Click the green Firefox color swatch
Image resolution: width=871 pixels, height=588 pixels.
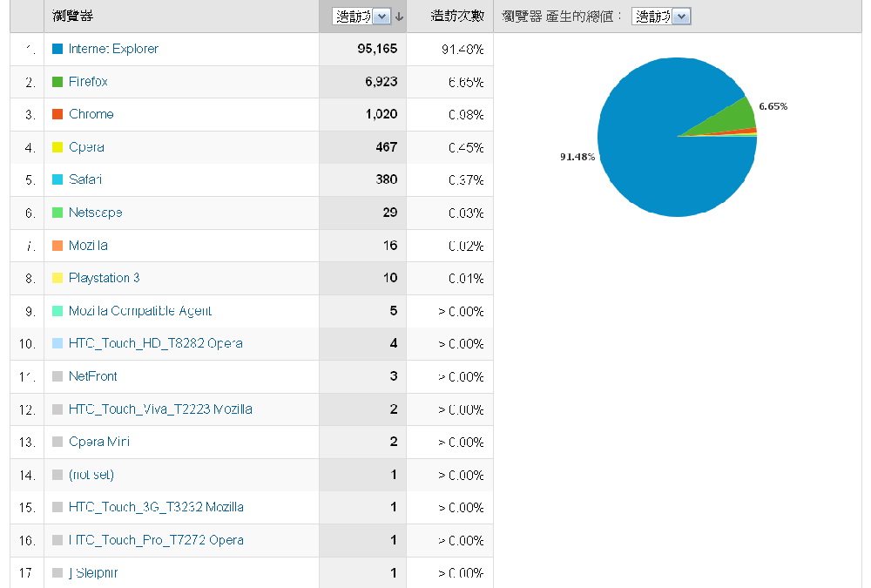click(57, 82)
